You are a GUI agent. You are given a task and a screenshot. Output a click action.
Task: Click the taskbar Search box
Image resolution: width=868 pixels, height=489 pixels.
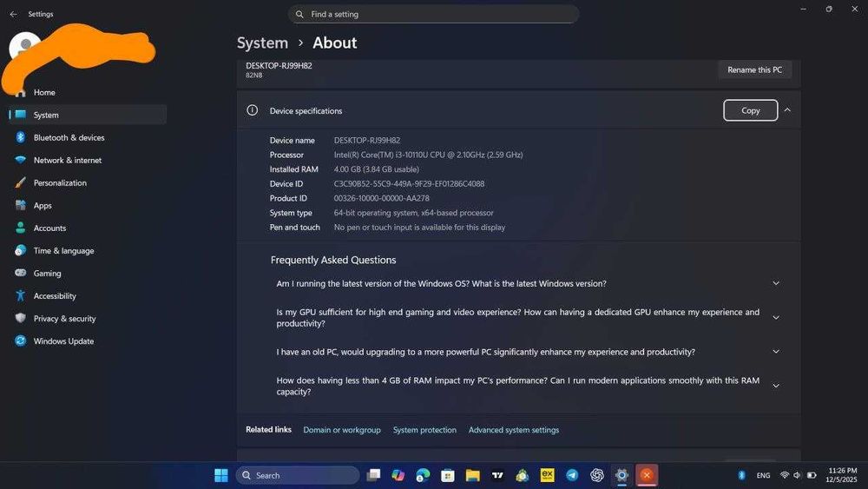298,475
